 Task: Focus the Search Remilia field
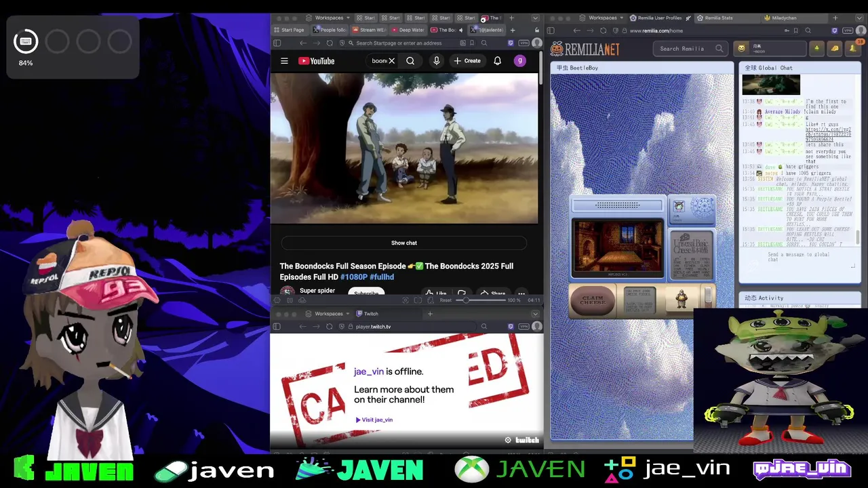click(x=690, y=49)
